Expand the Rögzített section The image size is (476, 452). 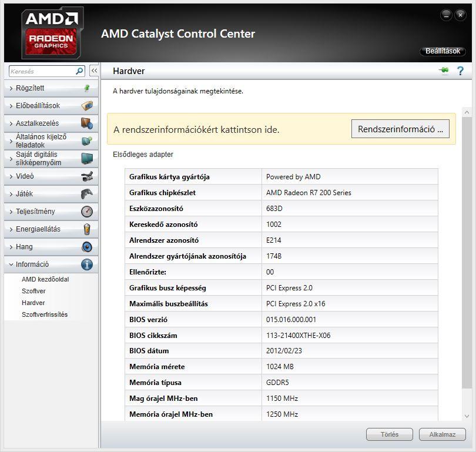[51, 88]
